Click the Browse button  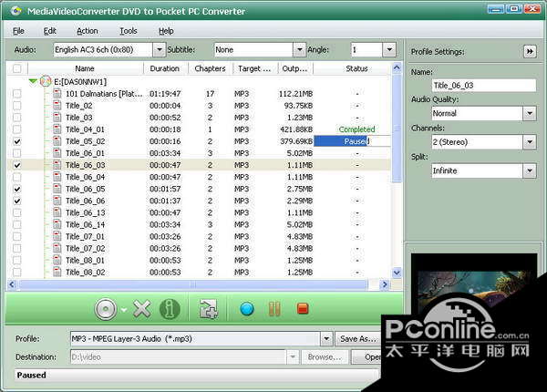pyautogui.click(x=325, y=356)
